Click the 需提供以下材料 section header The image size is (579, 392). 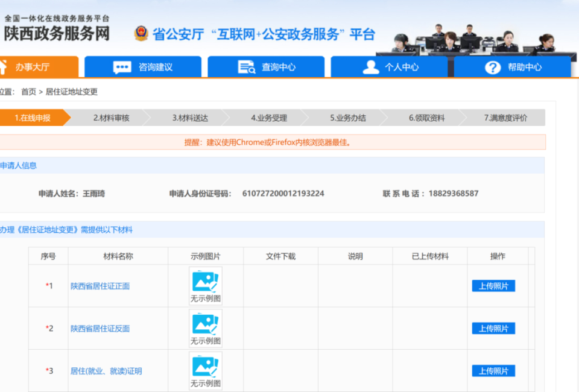272,230
